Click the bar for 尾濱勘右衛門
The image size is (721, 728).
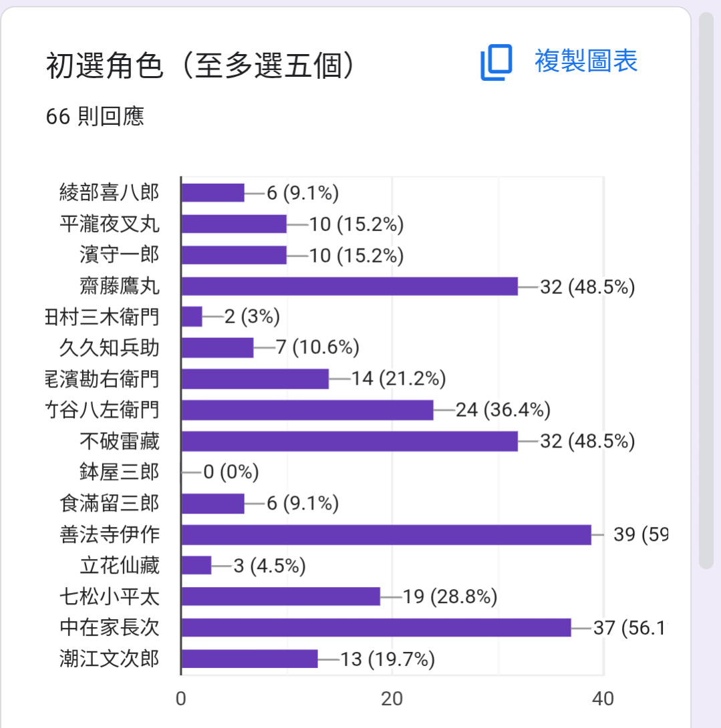point(255,379)
